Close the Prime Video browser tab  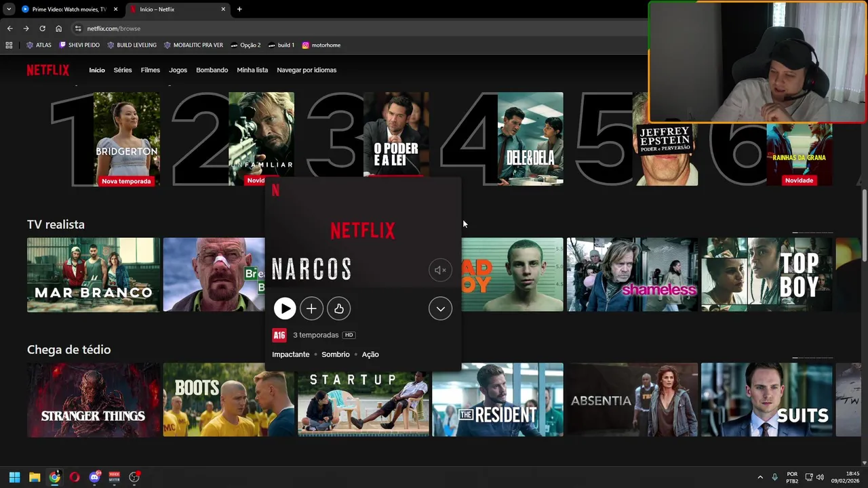pyautogui.click(x=115, y=9)
